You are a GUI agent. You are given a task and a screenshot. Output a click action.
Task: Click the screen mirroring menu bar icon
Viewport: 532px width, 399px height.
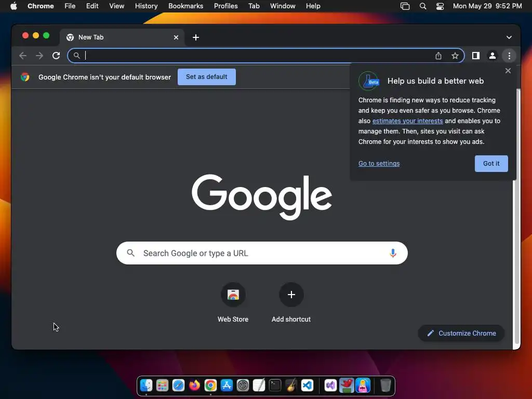pyautogui.click(x=405, y=6)
